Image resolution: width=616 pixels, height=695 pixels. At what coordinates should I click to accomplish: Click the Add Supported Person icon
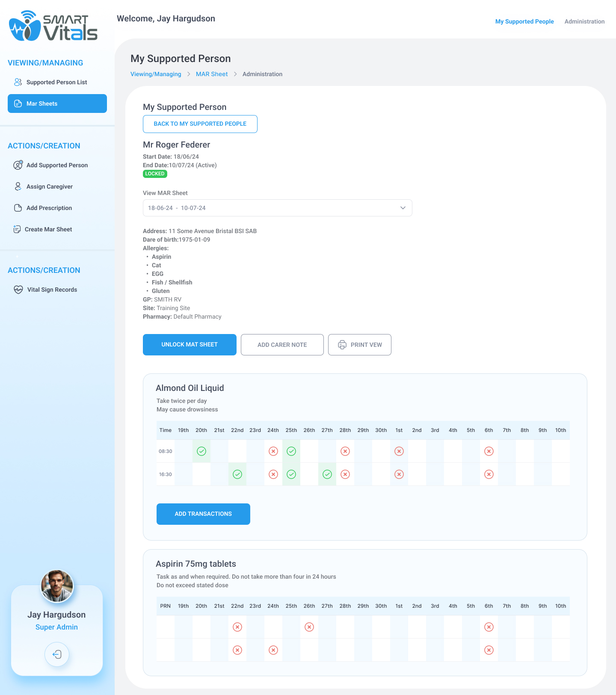pyautogui.click(x=18, y=165)
